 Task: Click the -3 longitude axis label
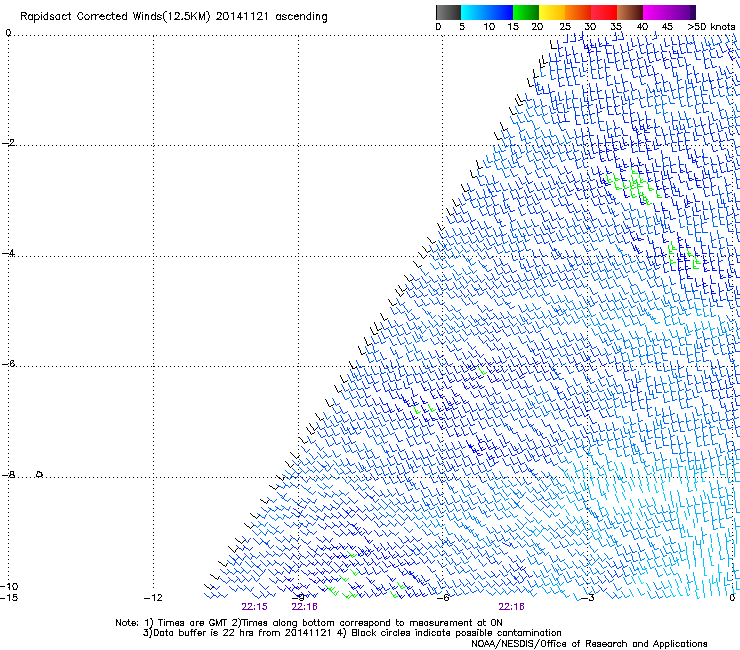[x=587, y=598]
